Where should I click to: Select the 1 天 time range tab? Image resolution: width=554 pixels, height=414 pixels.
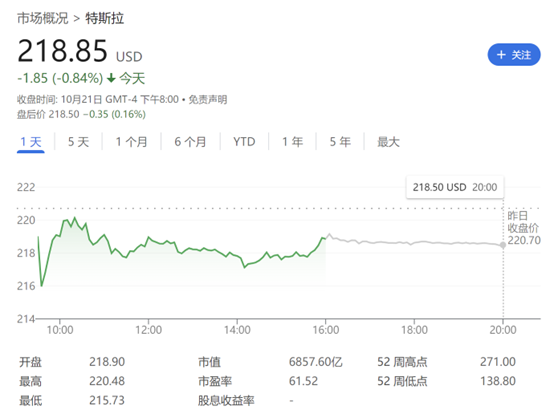(31, 142)
